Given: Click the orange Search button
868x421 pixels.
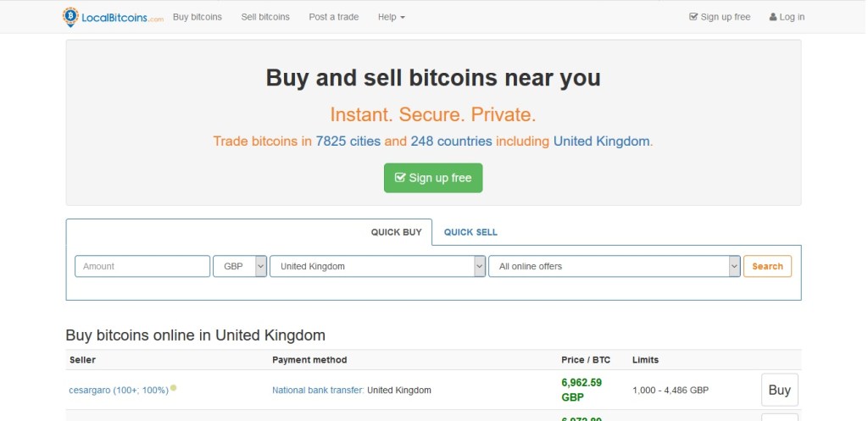Looking at the screenshot, I should click(x=767, y=266).
